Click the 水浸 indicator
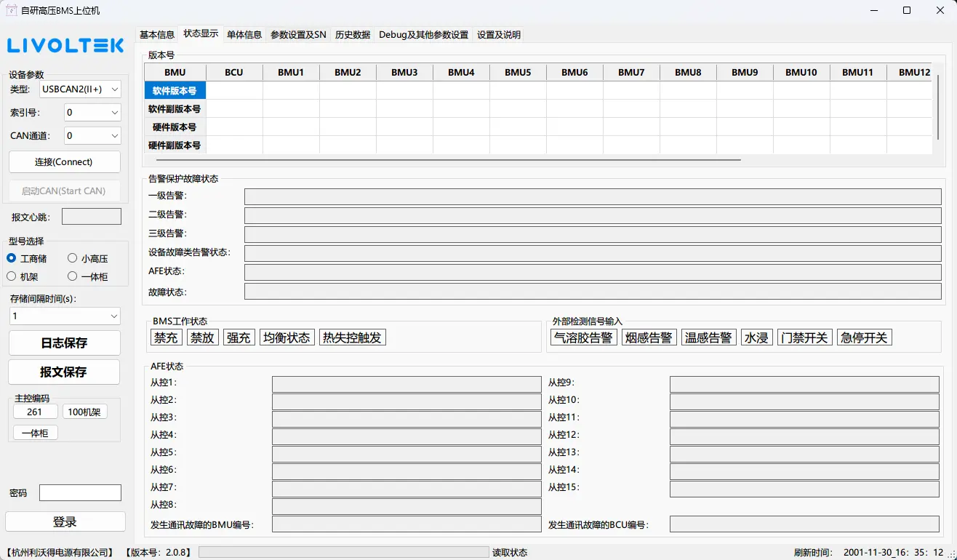 tap(756, 337)
